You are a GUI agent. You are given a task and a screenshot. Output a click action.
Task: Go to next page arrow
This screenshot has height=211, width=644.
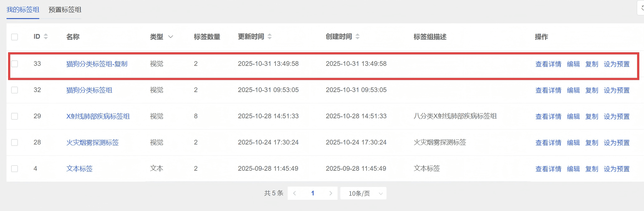[x=331, y=193]
